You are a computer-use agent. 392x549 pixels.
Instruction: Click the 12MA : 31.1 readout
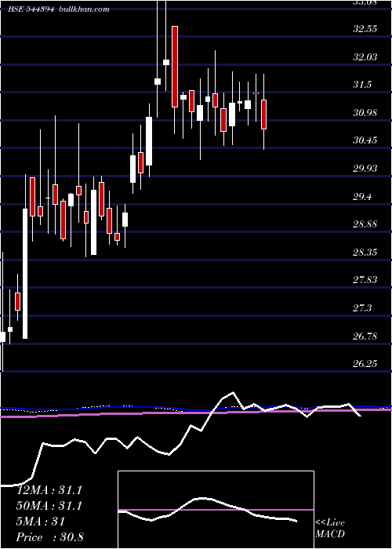pyautogui.click(x=49, y=490)
